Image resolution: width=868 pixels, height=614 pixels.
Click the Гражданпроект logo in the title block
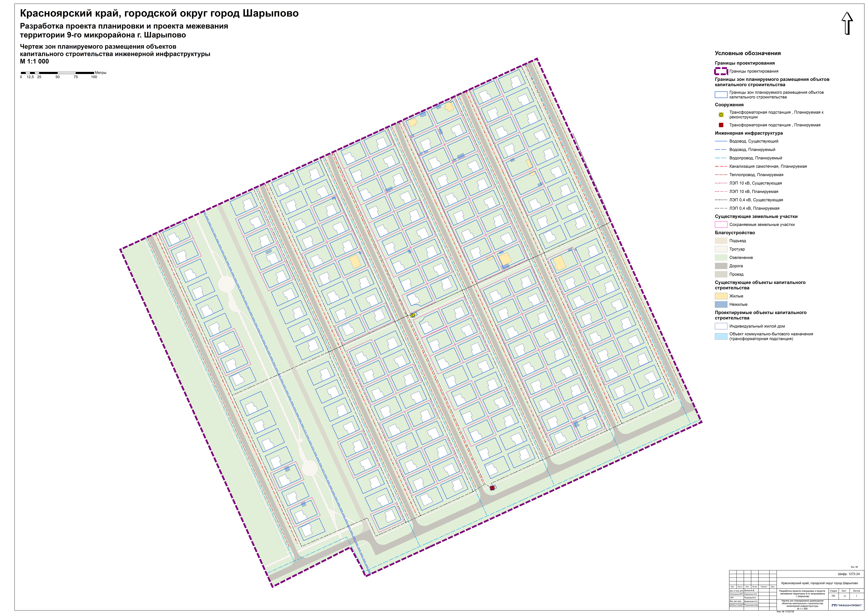(x=847, y=605)
